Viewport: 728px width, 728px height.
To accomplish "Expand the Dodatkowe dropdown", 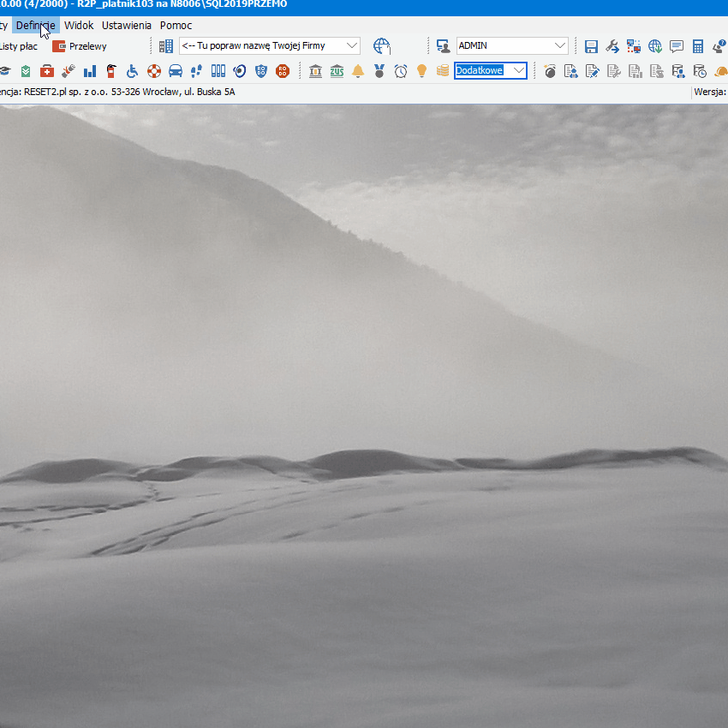I will click(519, 70).
